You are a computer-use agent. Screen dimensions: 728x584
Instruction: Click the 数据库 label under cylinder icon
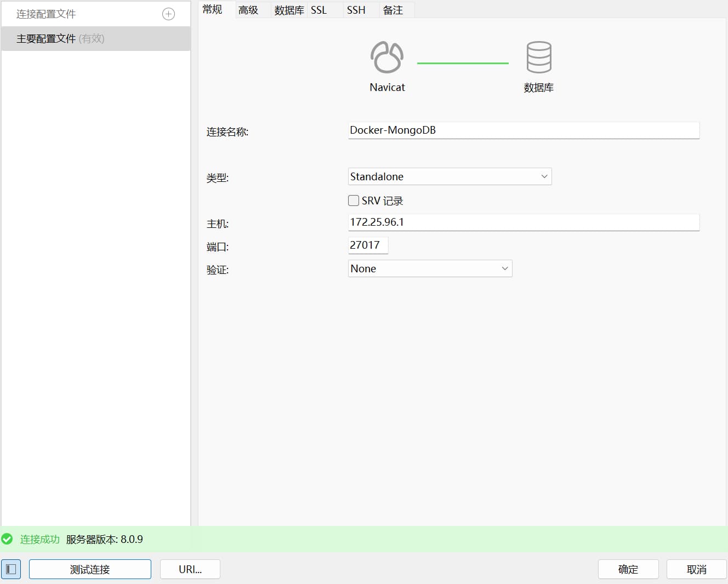(x=539, y=88)
